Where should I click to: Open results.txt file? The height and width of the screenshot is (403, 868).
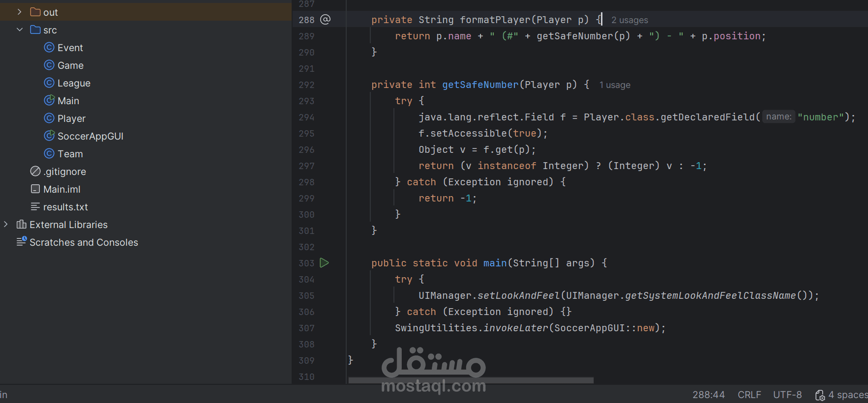tap(65, 207)
